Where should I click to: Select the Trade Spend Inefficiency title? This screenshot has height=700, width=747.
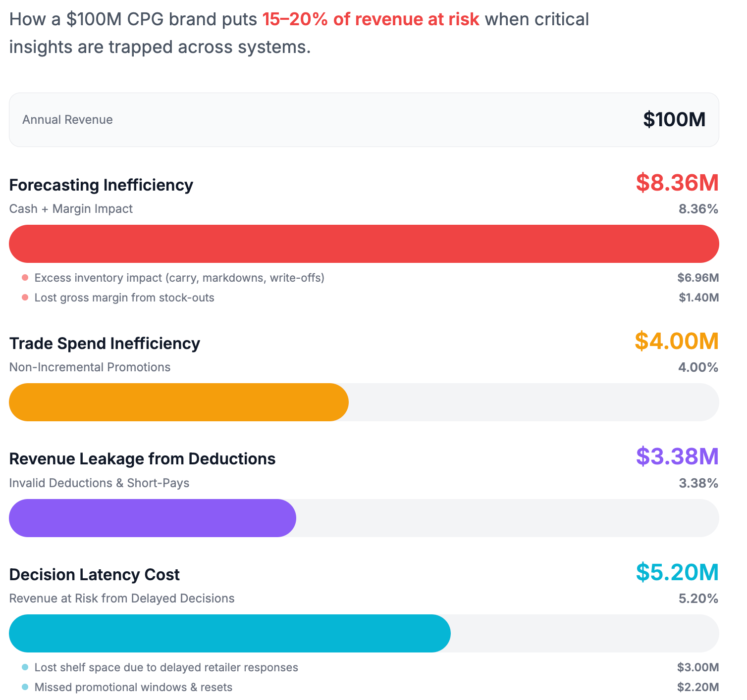[105, 343]
